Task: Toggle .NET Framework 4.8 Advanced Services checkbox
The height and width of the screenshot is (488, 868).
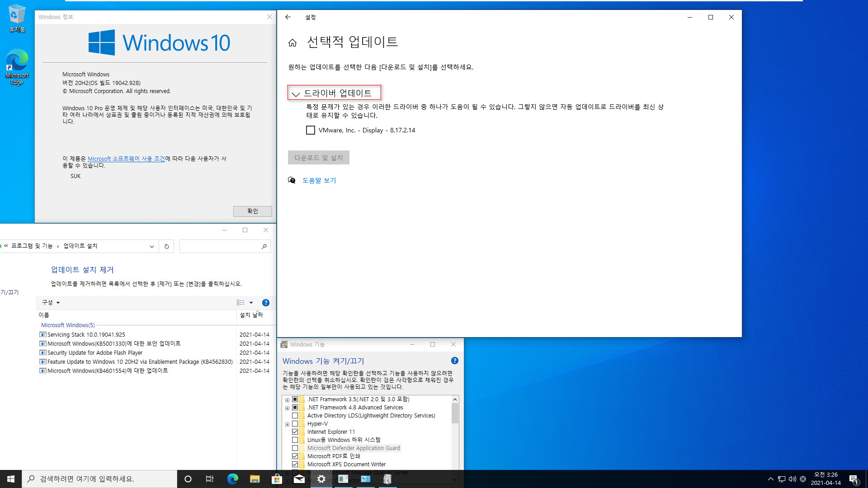Action: click(295, 408)
